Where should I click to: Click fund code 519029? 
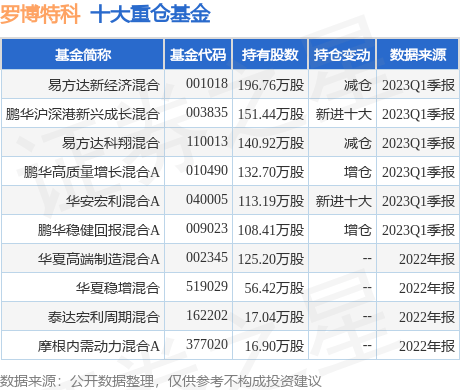pyautogui.click(x=207, y=286)
